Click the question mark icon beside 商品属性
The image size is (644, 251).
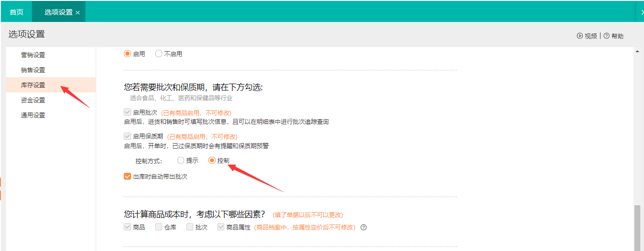click(x=364, y=227)
